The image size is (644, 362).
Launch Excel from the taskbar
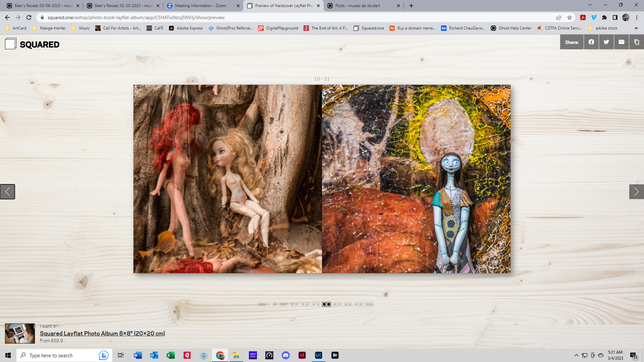click(170, 355)
